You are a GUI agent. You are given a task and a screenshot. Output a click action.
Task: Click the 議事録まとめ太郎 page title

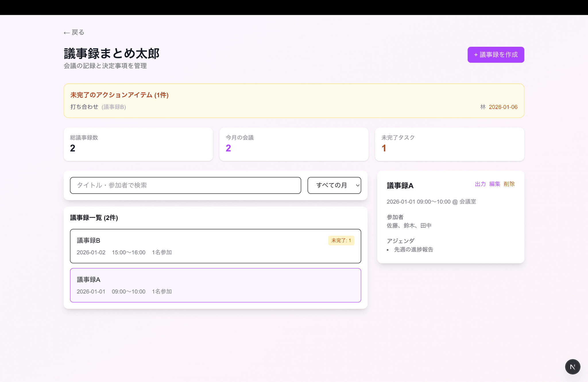point(111,54)
